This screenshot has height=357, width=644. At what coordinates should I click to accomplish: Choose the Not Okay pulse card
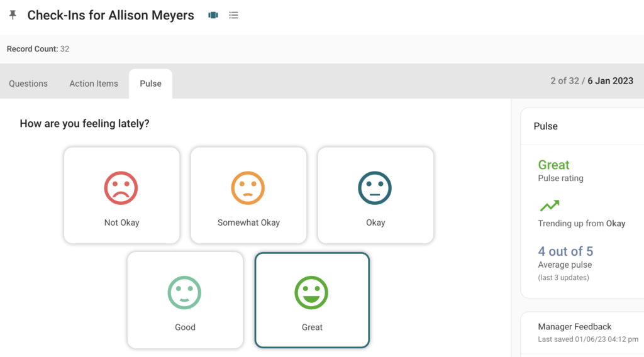(121, 195)
